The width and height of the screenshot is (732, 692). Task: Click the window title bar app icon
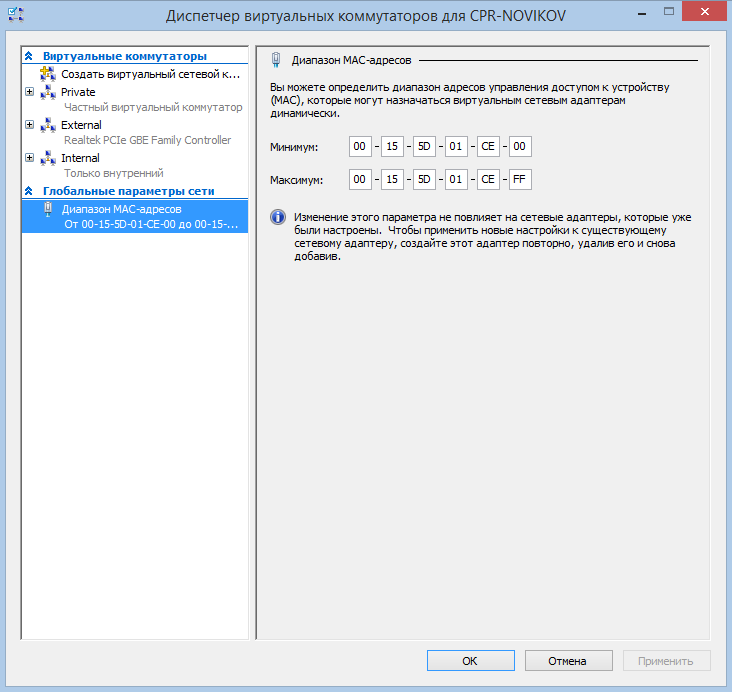point(15,15)
